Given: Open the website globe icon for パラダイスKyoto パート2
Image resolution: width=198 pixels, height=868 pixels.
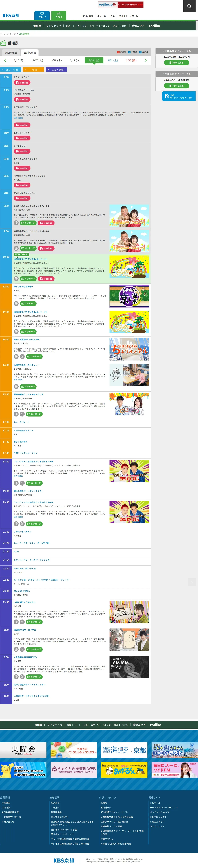Looking at the screenshot, I should tap(16, 332).
